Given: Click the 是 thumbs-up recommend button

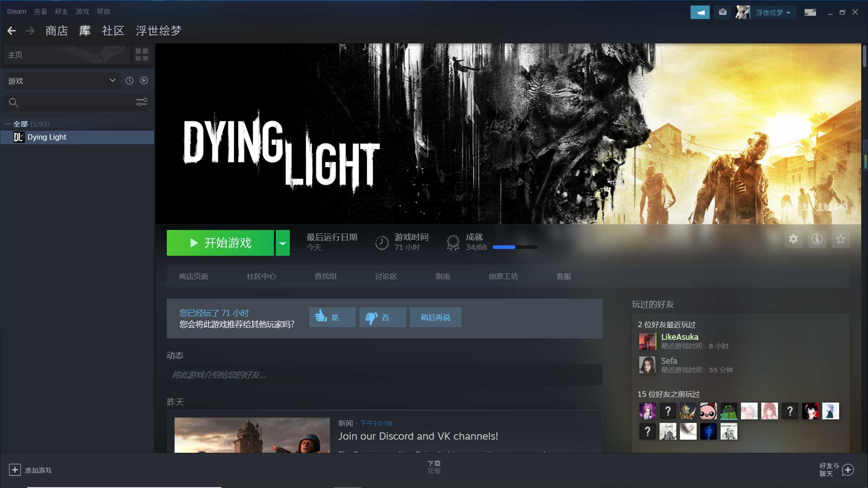Looking at the screenshot, I should point(332,317).
